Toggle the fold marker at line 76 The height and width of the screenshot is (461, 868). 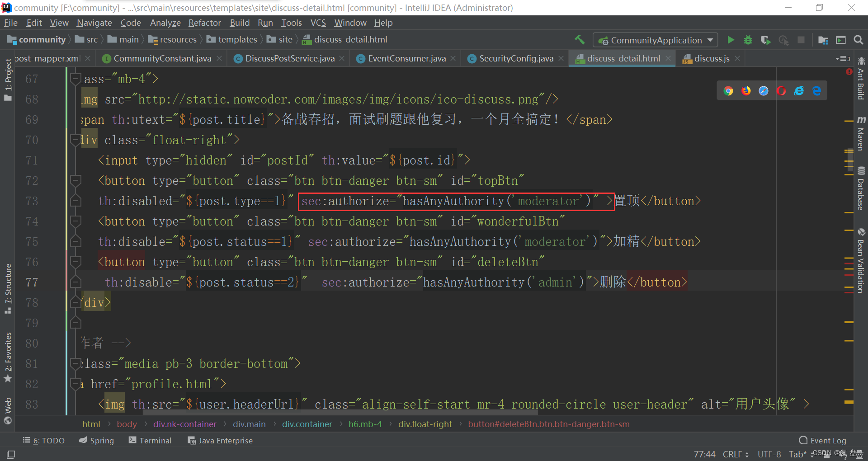tap(75, 262)
